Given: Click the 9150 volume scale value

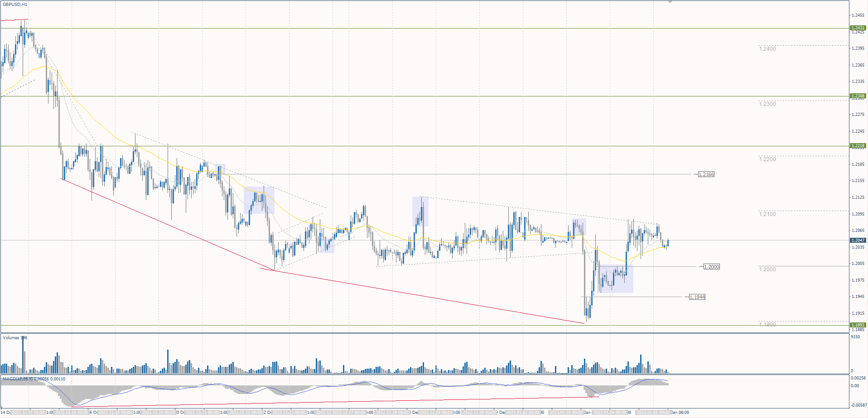Looking at the screenshot, I should (855, 337).
